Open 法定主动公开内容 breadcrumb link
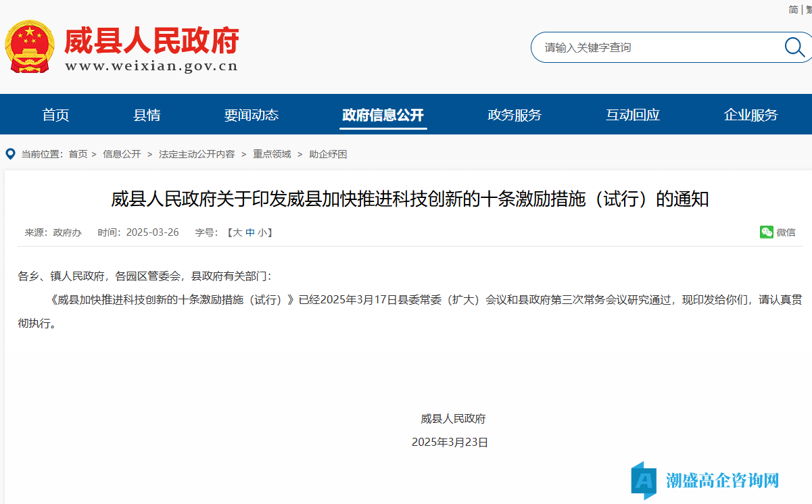 (197, 154)
